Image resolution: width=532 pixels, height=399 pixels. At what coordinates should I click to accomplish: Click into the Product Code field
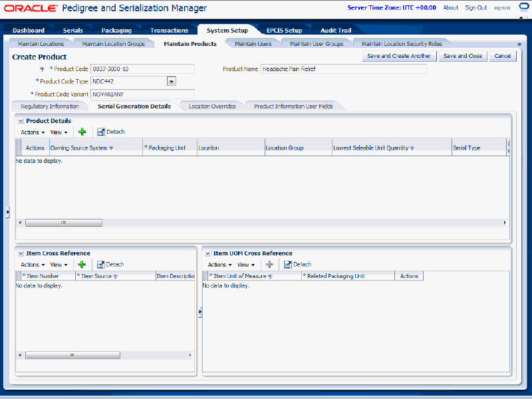click(142, 69)
